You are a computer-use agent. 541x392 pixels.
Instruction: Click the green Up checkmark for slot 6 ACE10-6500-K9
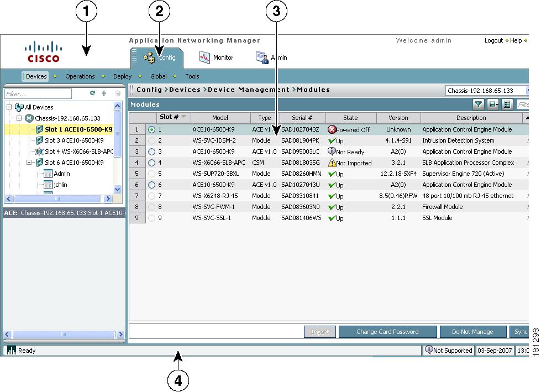pos(332,185)
